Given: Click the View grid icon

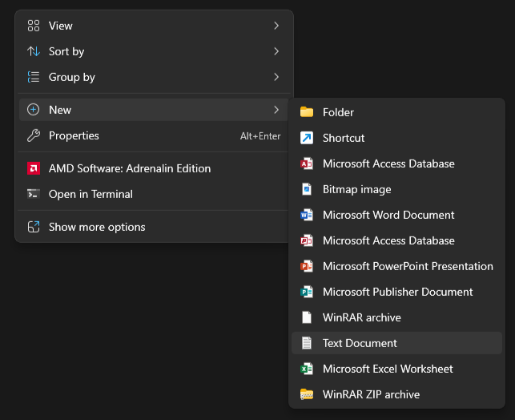Looking at the screenshot, I should 34,26.
